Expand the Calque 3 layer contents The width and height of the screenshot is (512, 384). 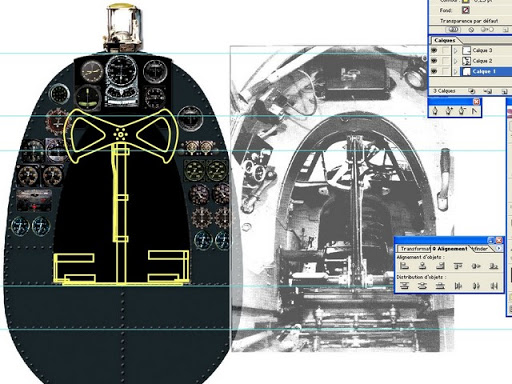(455, 51)
